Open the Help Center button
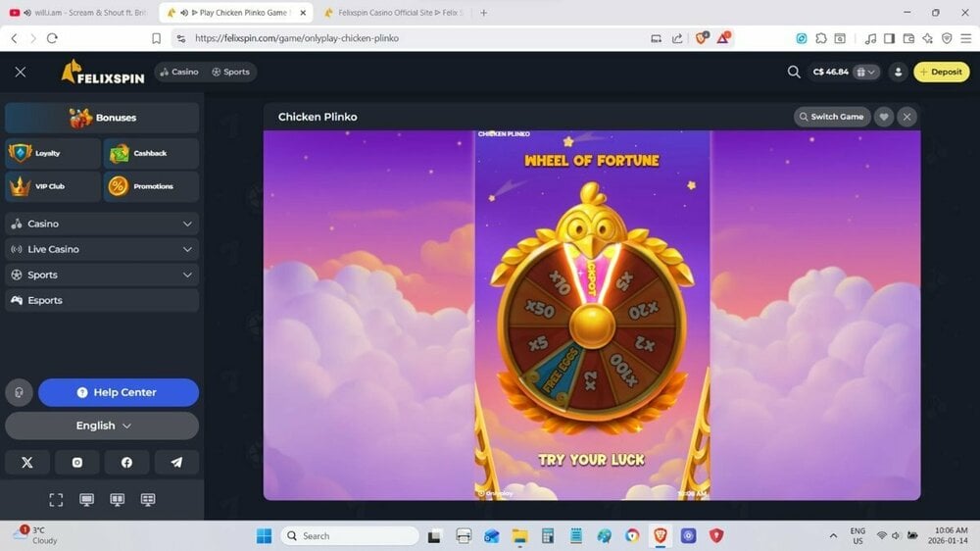This screenshot has height=551, width=980. [x=118, y=393]
